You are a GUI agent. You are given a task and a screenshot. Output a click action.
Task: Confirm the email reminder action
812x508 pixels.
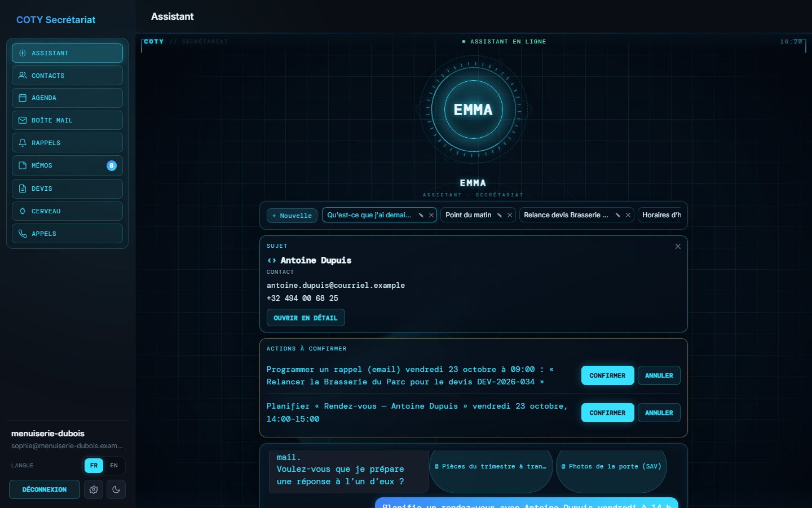607,375
